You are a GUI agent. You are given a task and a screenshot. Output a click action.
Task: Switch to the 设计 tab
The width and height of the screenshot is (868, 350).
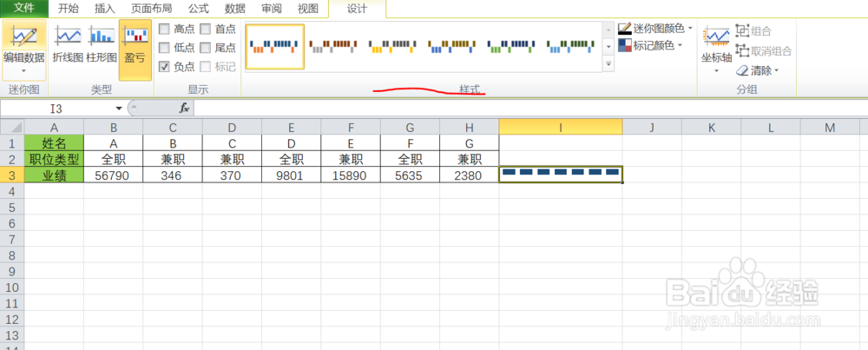click(x=357, y=9)
